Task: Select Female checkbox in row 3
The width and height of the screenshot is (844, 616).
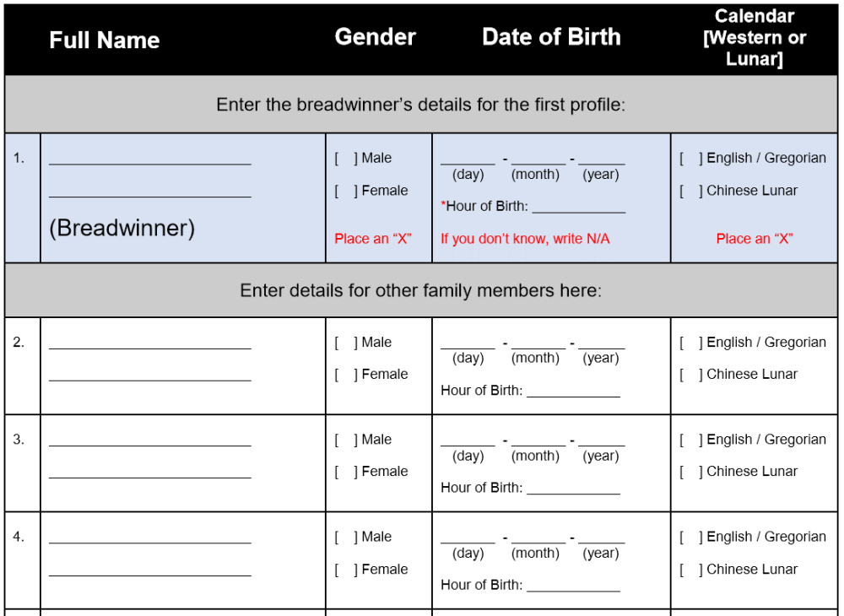Action: 346,472
